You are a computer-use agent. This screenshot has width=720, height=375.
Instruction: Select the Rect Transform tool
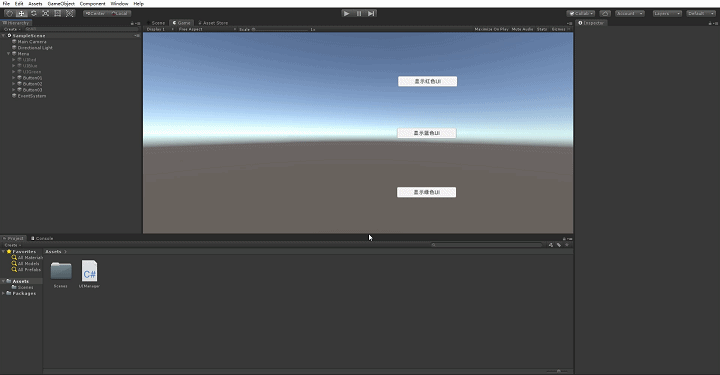click(57, 13)
